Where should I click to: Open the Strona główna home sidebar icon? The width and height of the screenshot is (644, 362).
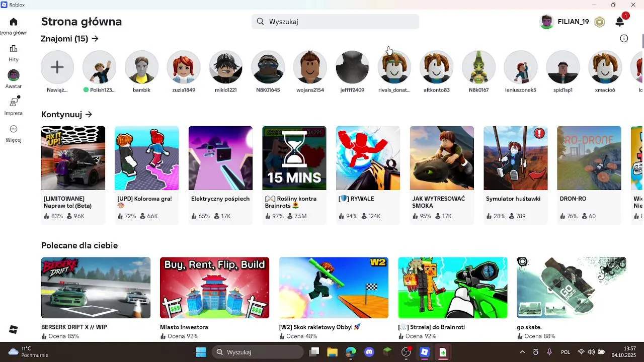(14, 22)
